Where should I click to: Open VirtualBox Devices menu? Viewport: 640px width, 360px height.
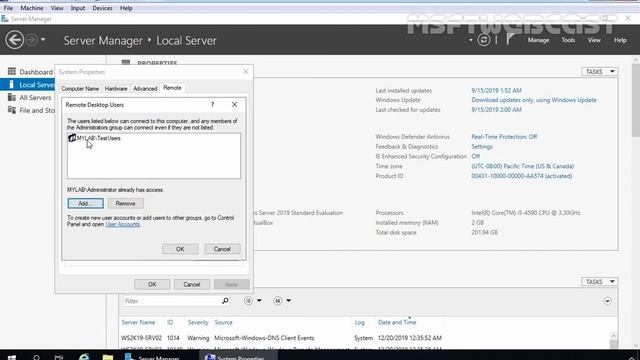tap(102, 8)
